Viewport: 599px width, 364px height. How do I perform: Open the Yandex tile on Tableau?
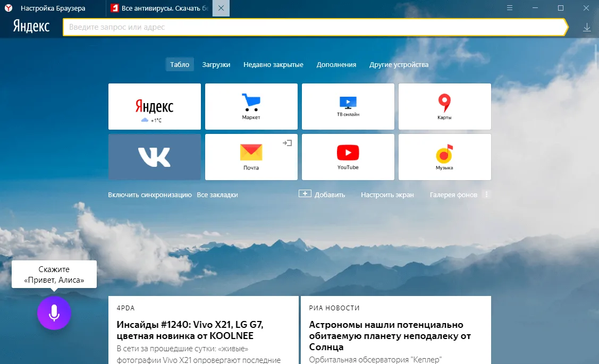(x=154, y=107)
